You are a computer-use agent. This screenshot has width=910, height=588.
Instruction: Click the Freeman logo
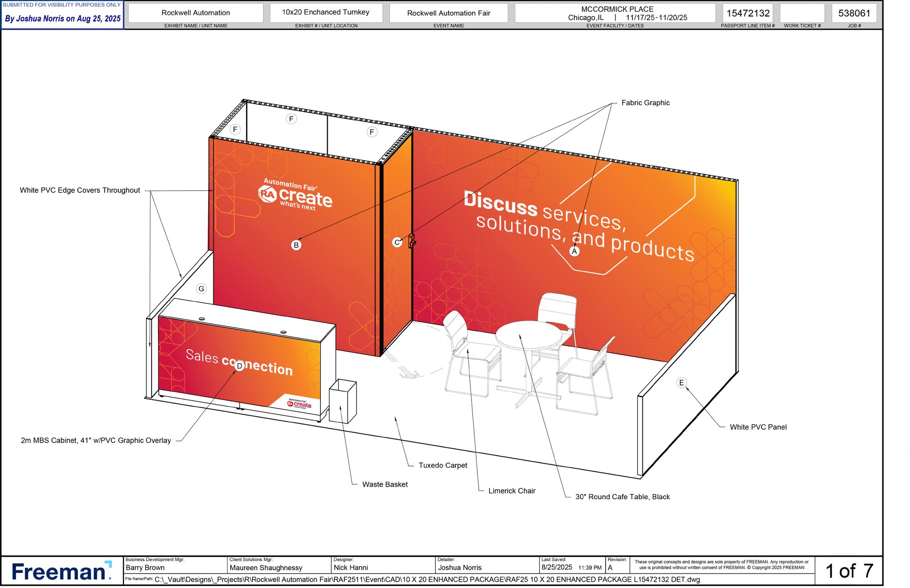click(x=61, y=571)
